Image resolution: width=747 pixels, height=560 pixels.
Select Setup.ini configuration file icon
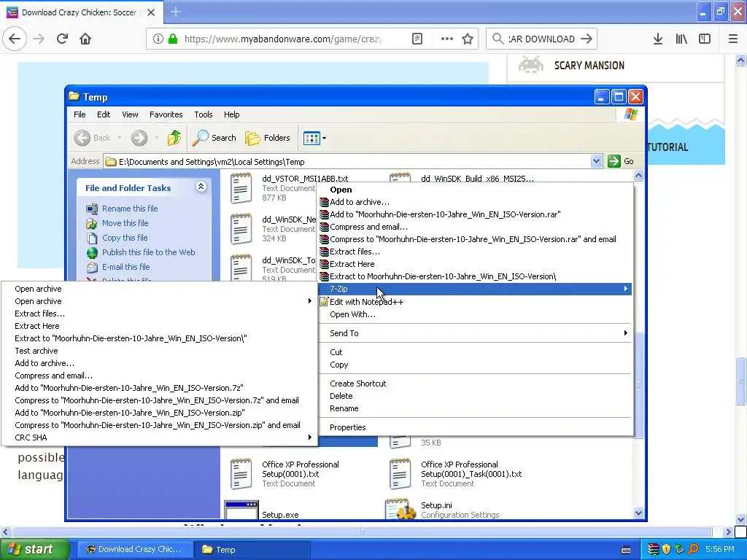(x=400, y=509)
